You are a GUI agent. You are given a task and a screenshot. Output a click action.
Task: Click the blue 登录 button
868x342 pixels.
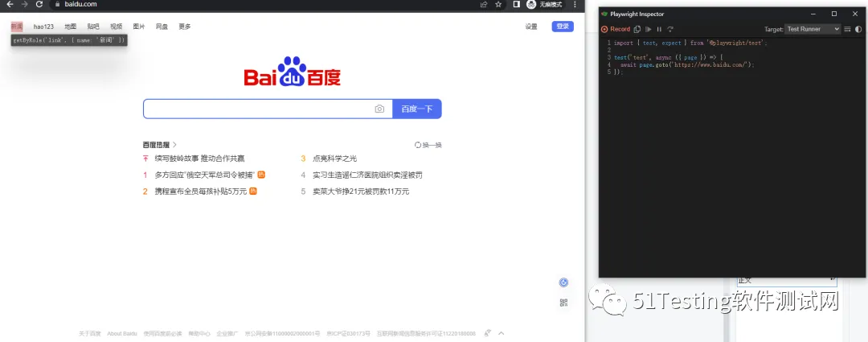tap(563, 27)
